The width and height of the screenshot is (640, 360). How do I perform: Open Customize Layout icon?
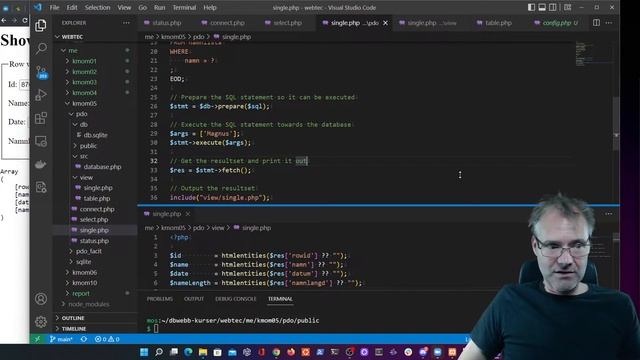(567, 7)
